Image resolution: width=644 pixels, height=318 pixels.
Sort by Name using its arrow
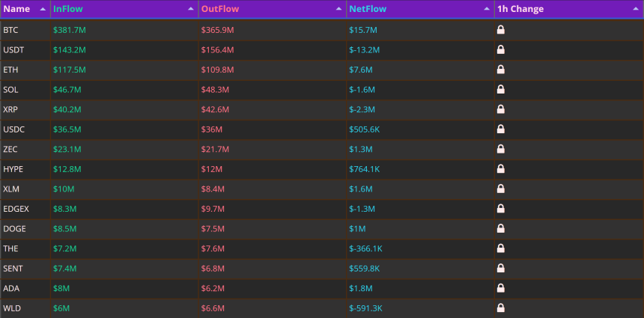(43, 9)
